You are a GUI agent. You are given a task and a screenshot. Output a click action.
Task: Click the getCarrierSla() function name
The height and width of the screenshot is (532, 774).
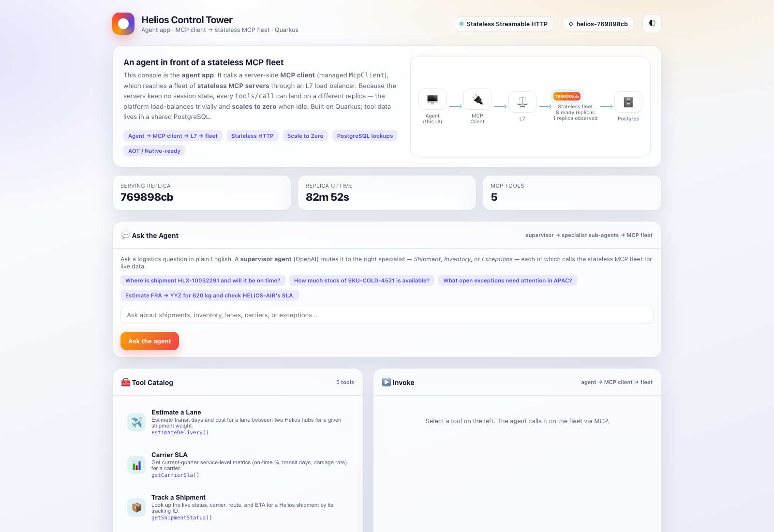point(175,475)
